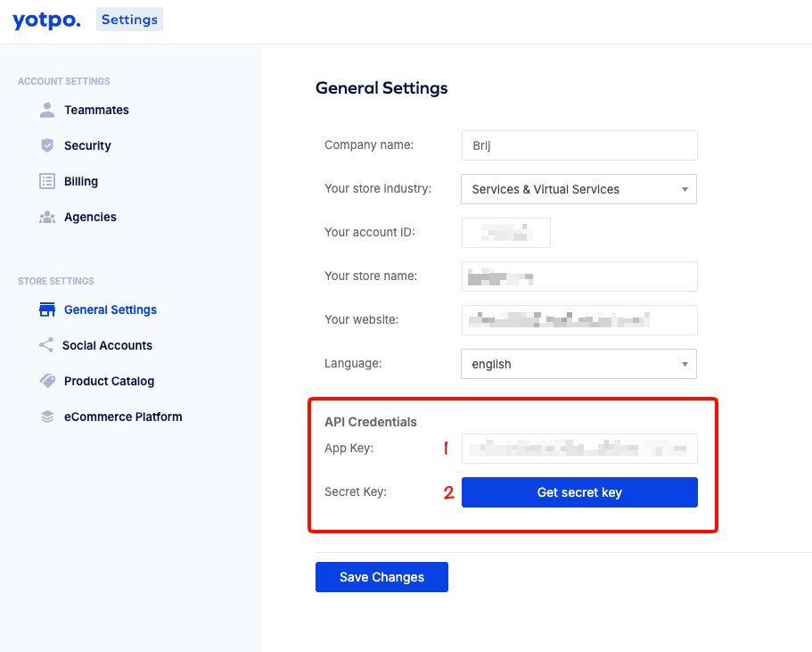Open the Settings header tab
812x652 pixels.
(129, 20)
